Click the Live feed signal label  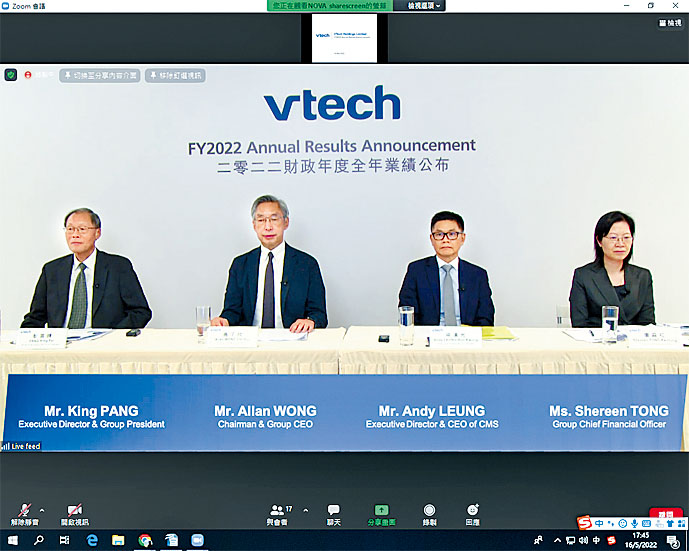point(21,446)
